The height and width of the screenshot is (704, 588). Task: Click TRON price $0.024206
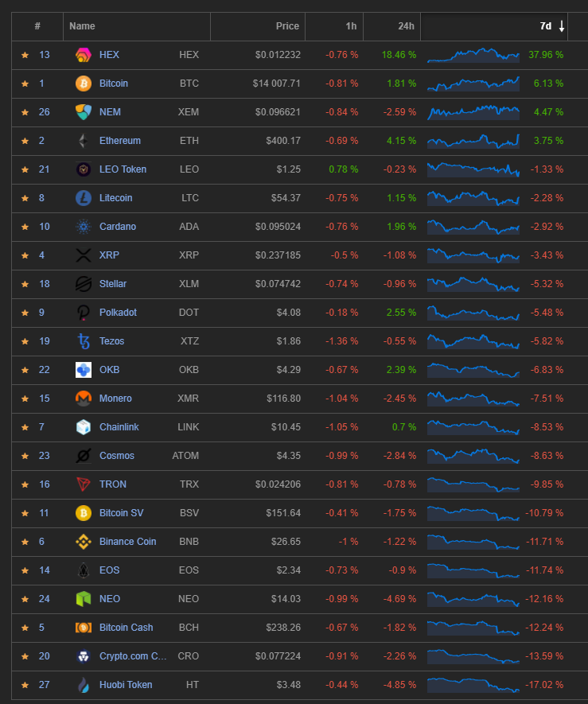[278, 484]
